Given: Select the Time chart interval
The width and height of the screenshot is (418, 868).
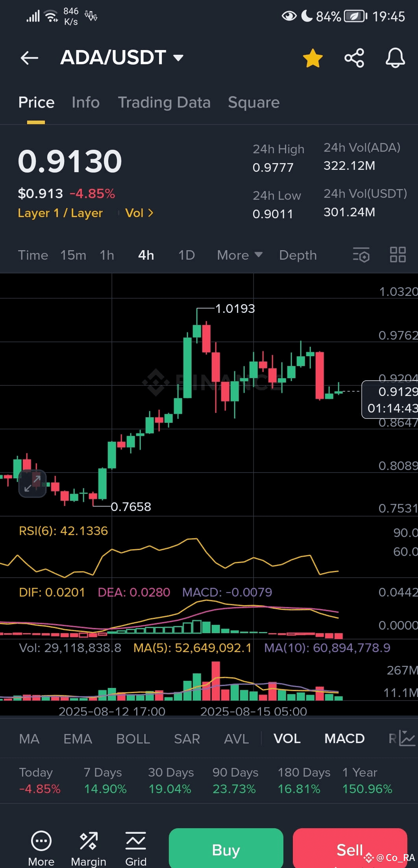Looking at the screenshot, I should point(33,255).
